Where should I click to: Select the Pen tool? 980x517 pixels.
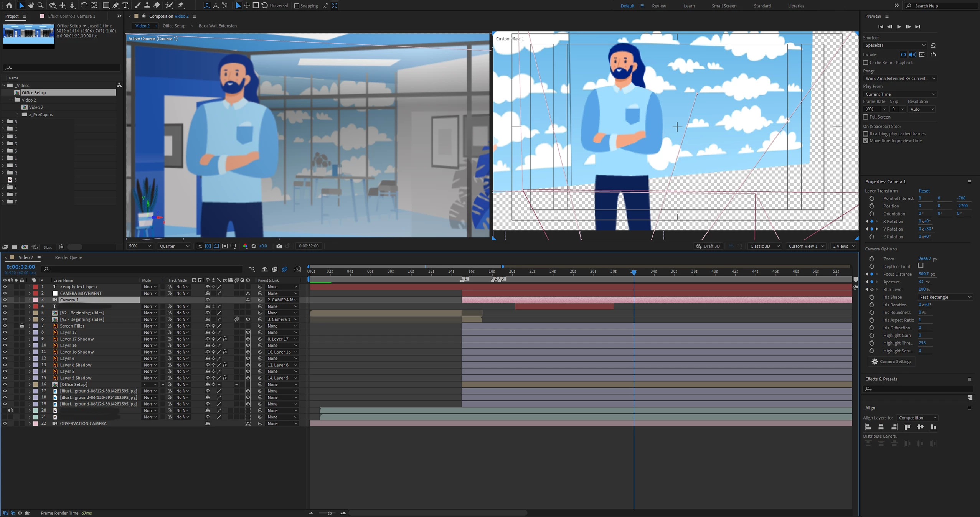pyautogui.click(x=115, y=5)
